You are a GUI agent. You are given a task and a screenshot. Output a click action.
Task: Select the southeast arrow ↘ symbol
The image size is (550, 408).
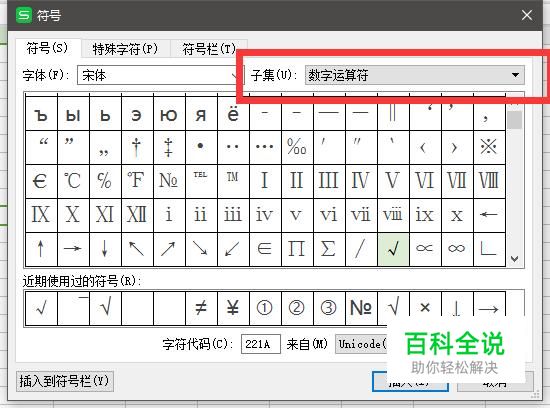coord(201,249)
